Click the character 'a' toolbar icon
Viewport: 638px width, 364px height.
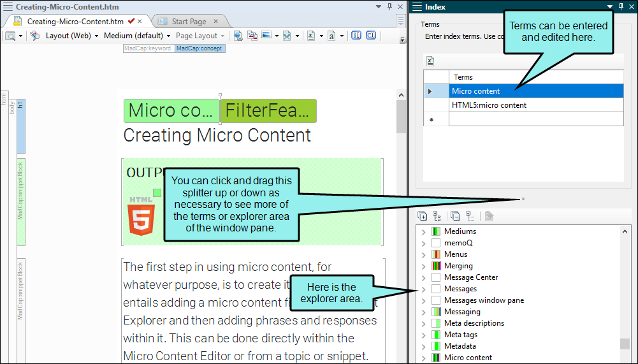coord(331,36)
